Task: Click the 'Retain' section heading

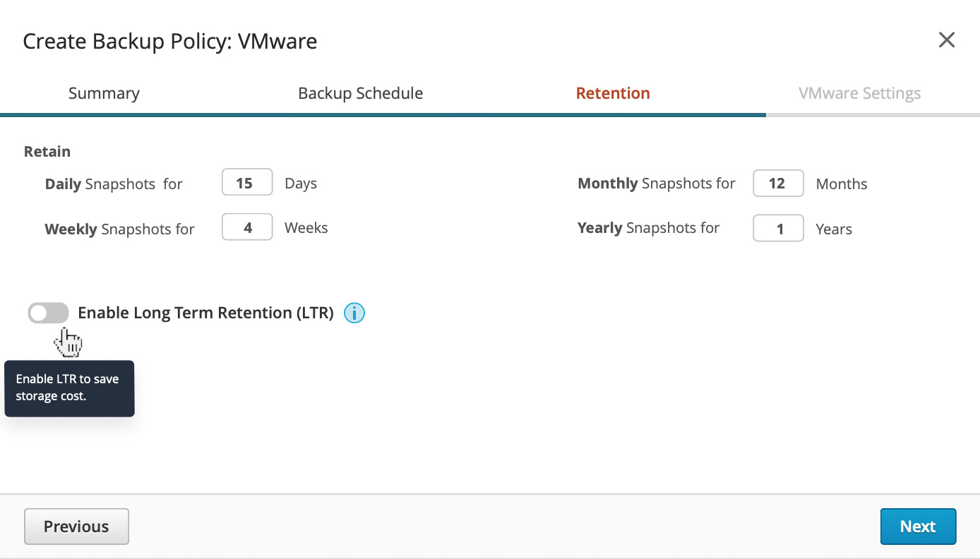Action: 47,152
